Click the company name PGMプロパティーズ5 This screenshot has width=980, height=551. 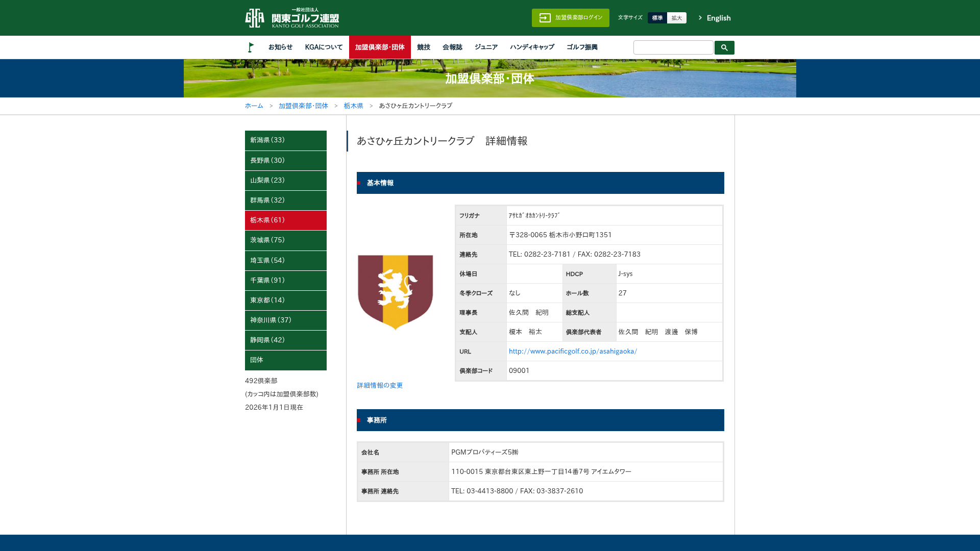tap(484, 452)
